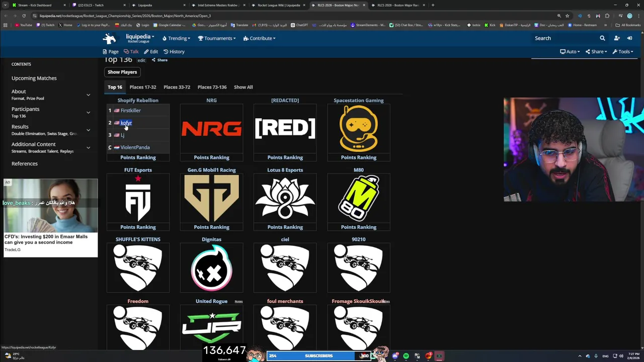644x362 pixels.
Task: Expand the About section in contents
Action: click(88, 95)
